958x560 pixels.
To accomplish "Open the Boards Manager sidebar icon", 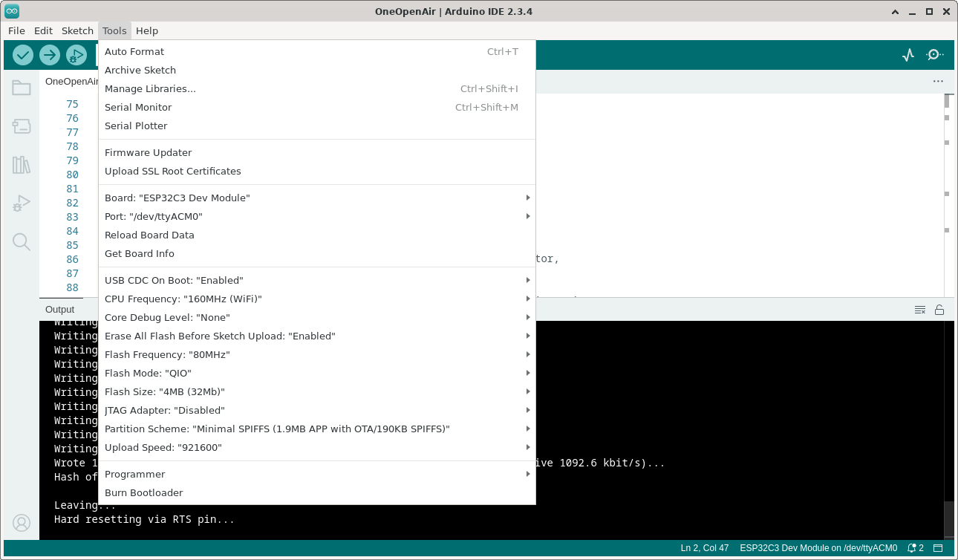I will pos(22,126).
